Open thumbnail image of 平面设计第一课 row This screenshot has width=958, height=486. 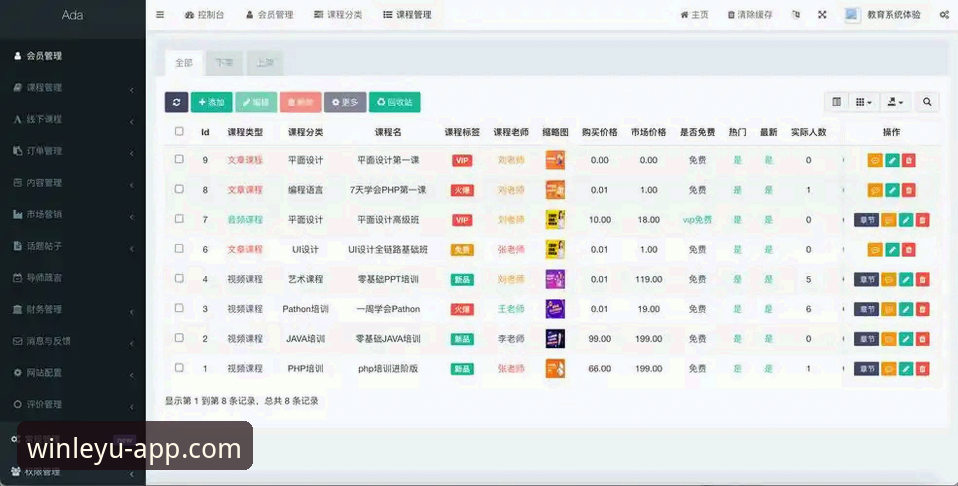pos(555,160)
